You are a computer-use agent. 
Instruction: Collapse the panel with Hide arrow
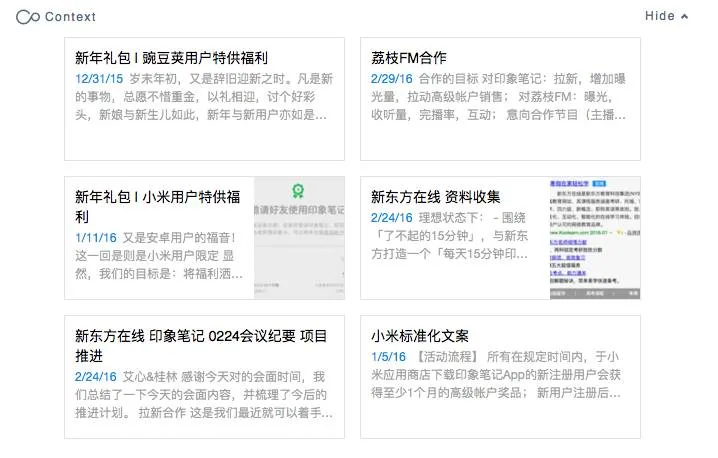[666, 16]
